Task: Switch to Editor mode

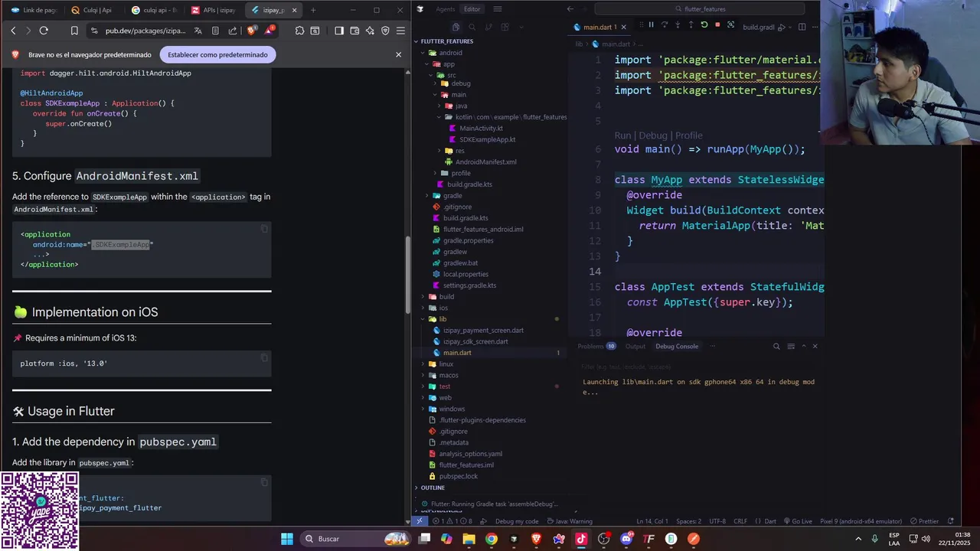Action: pyautogui.click(x=472, y=9)
